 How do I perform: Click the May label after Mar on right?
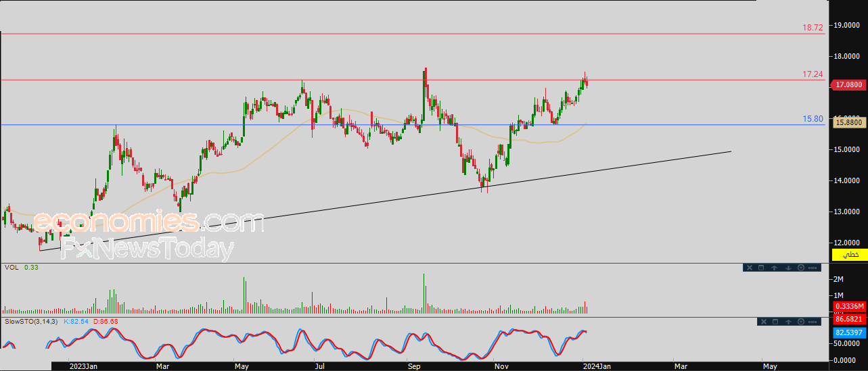pyautogui.click(x=770, y=366)
